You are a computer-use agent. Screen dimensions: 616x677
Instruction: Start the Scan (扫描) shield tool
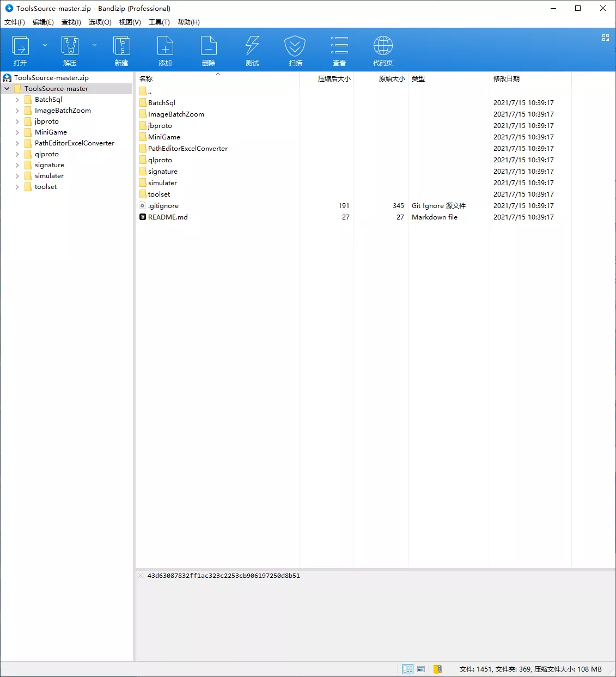pyautogui.click(x=295, y=50)
